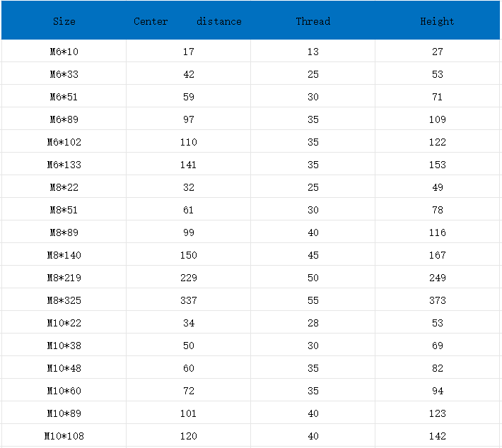Click center distance value 141
502x448 pixels.
tap(188, 165)
